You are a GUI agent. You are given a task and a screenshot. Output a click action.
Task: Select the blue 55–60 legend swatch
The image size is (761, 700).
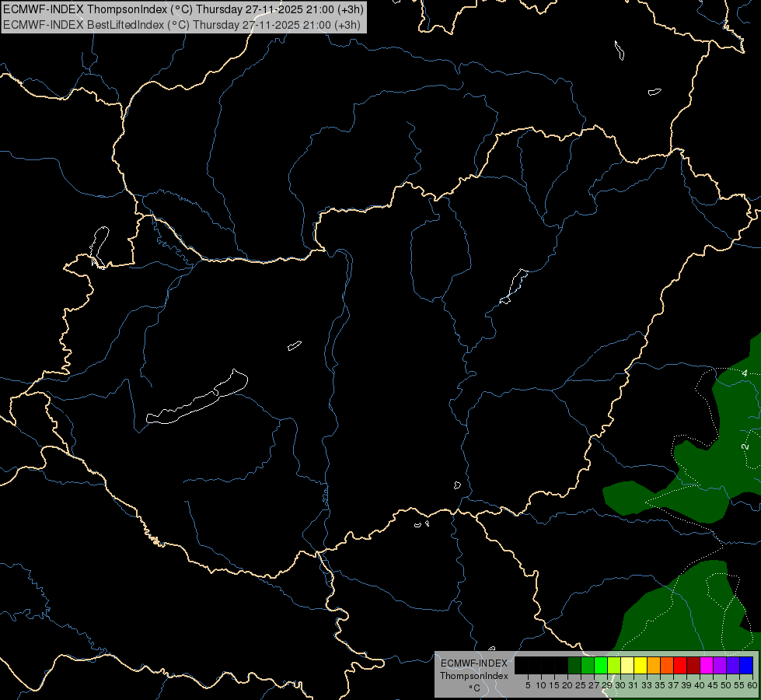746,666
